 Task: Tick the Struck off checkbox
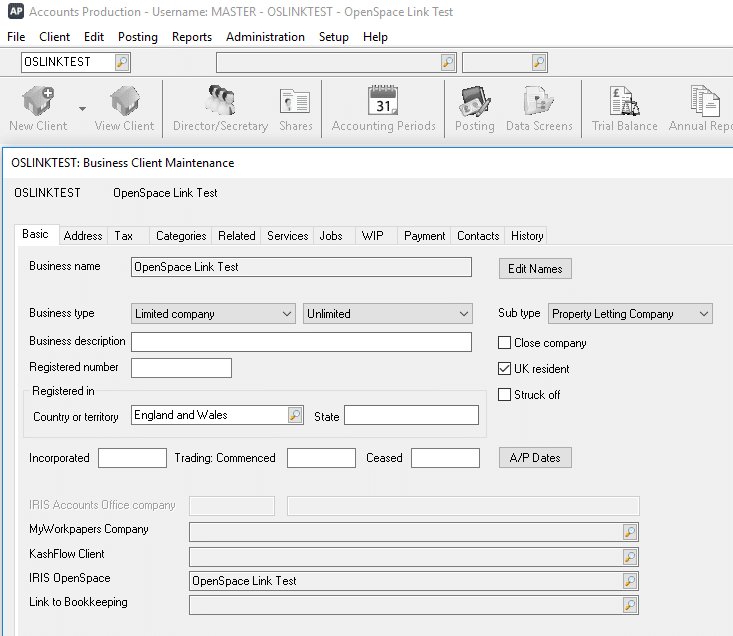click(504, 394)
